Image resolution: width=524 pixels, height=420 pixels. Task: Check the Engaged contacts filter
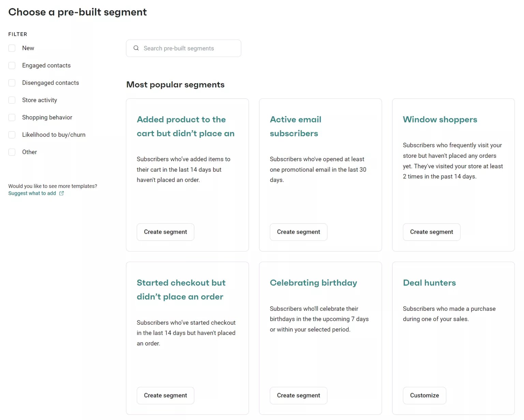[x=12, y=65]
